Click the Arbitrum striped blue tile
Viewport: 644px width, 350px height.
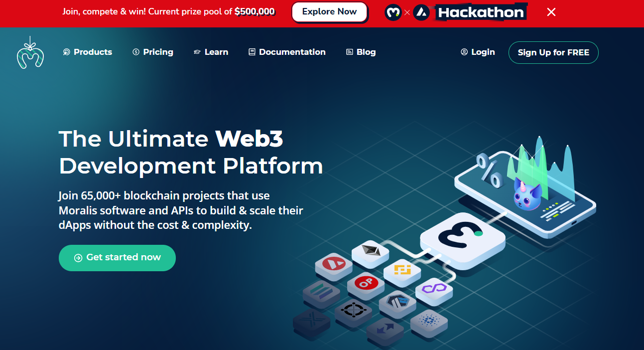[x=397, y=304]
